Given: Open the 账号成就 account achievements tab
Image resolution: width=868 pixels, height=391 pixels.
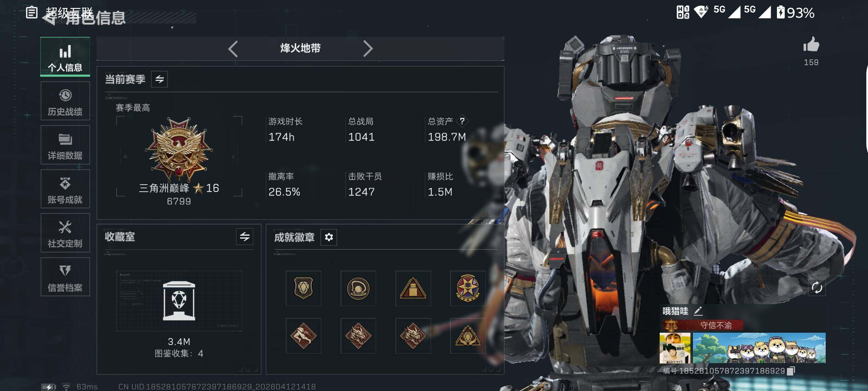Looking at the screenshot, I should coord(65,189).
